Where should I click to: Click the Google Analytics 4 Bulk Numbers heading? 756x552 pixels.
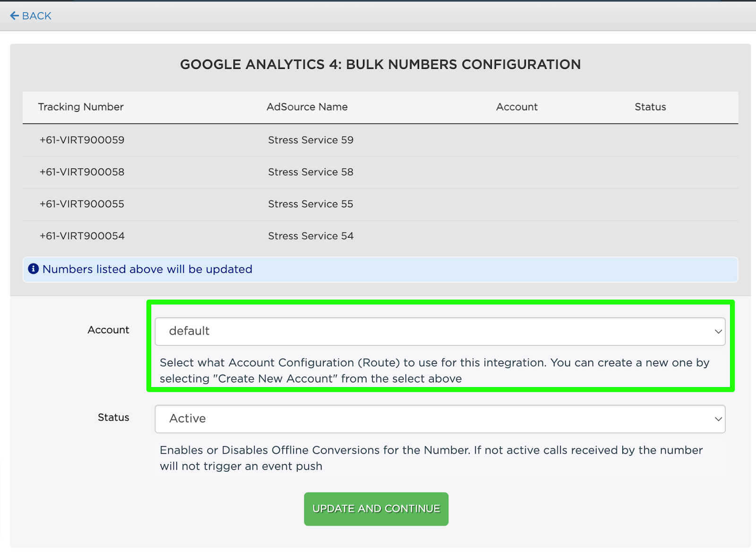[x=380, y=64]
